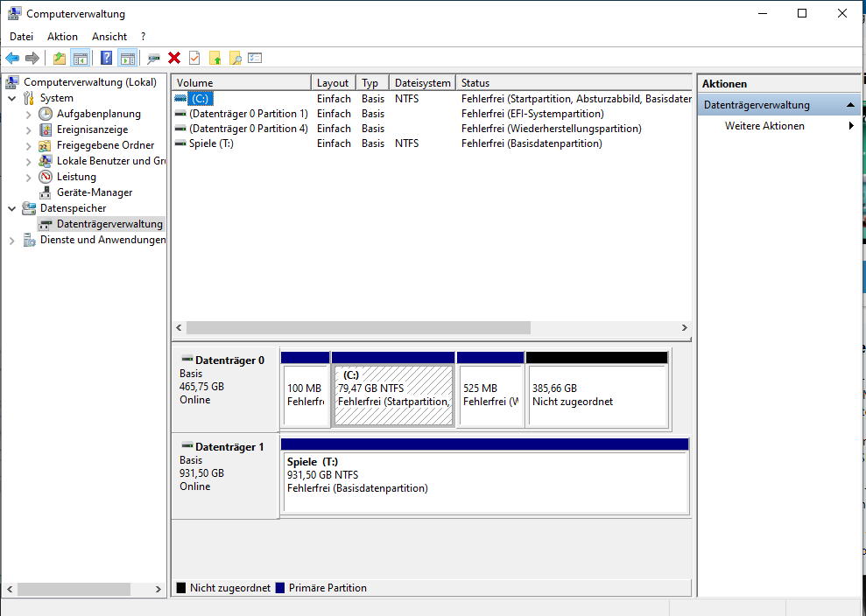Select the Spiele (T:) 931,50 GB partition block

[x=485, y=476]
